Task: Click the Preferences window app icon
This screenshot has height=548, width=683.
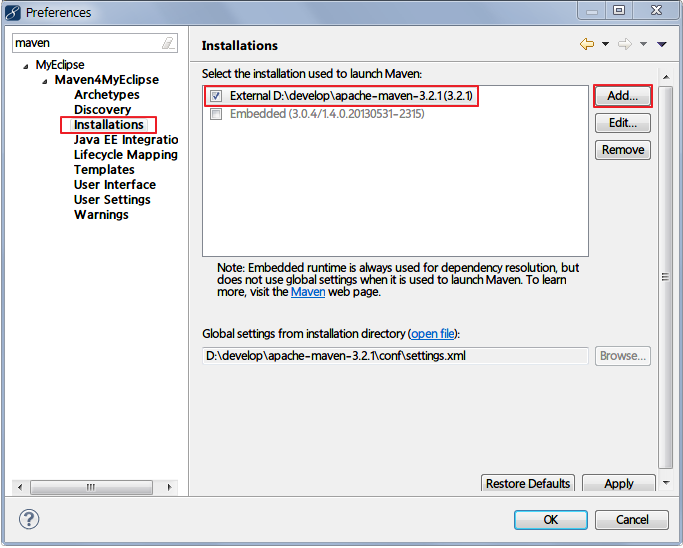Action: tap(13, 13)
